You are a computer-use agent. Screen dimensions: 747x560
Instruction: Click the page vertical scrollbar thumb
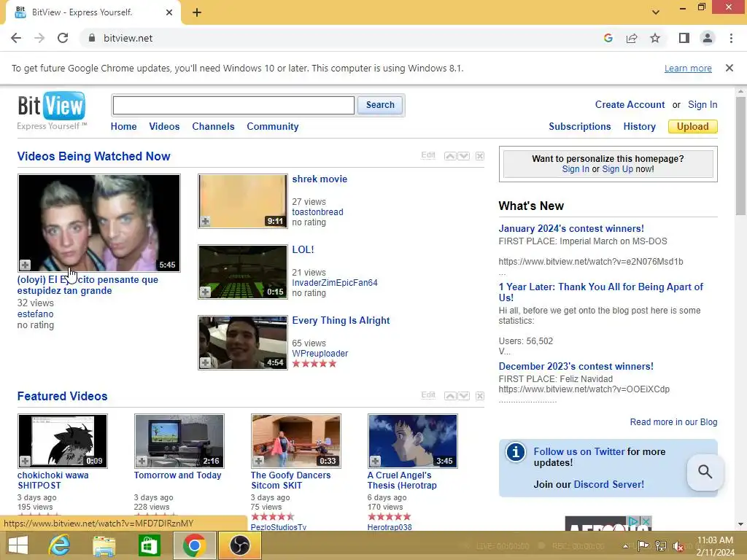pos(740,155)
